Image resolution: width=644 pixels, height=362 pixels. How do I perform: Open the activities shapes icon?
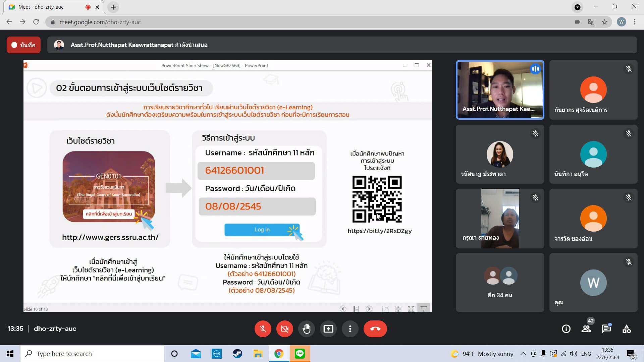click(x=627, y=329)
